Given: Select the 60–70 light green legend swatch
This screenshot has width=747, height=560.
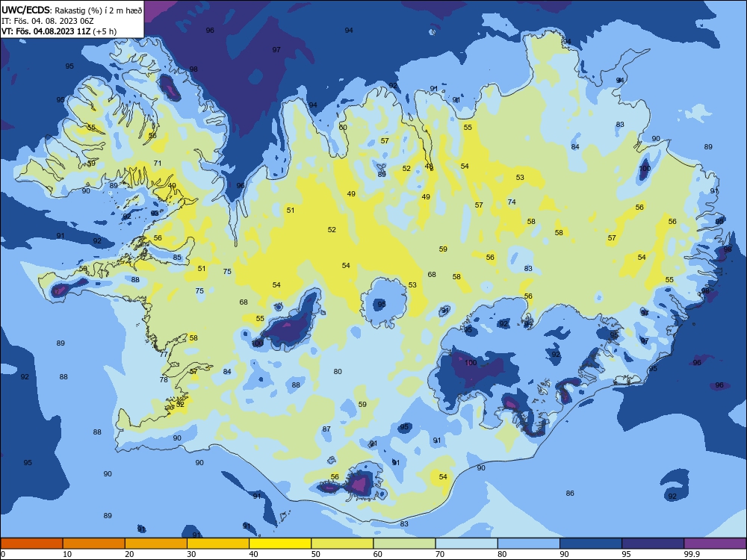Looking at the screenshot, I should 404,544.
